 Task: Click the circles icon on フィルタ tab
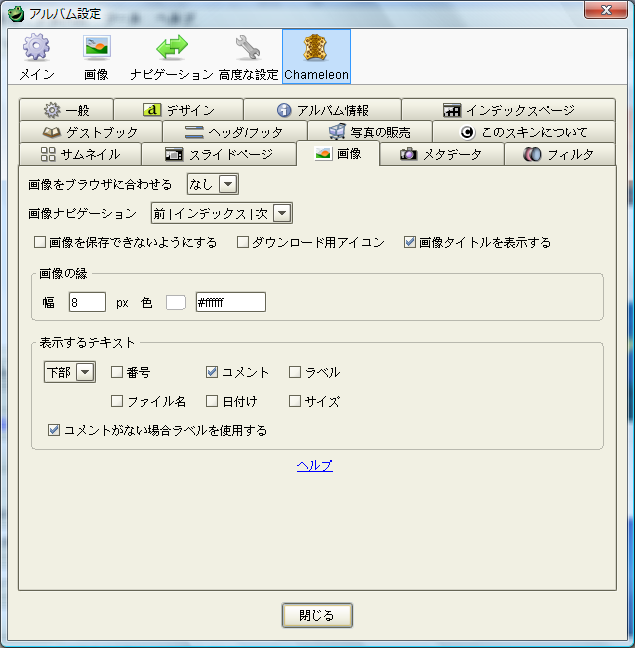532,154
